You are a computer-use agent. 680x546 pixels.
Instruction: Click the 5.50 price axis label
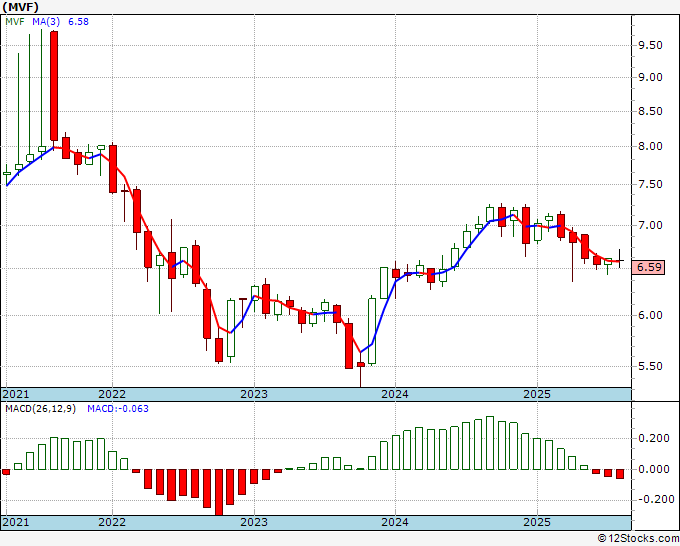[650, 366]
